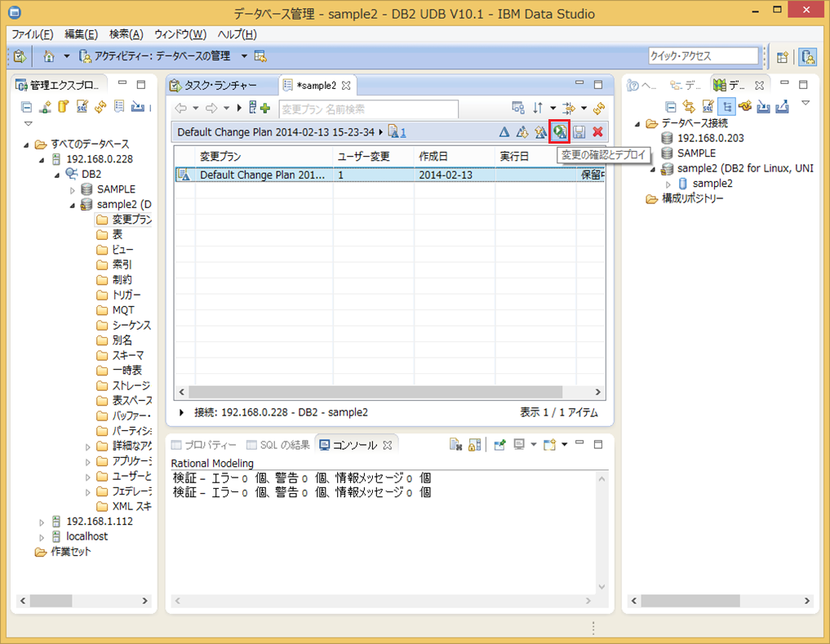Open the sort icon dropdown arrow
830x644 pixels.
tap(553, 108)
